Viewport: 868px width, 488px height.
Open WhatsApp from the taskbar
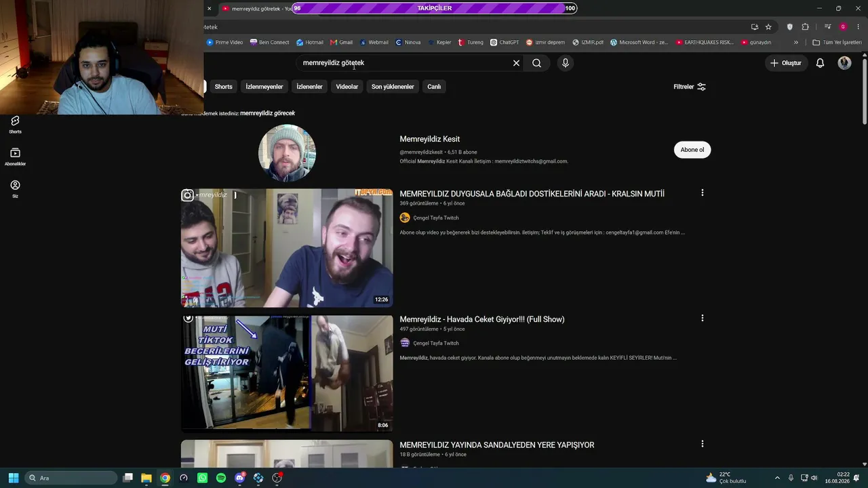pyautogui.click(x=202, y=478)
